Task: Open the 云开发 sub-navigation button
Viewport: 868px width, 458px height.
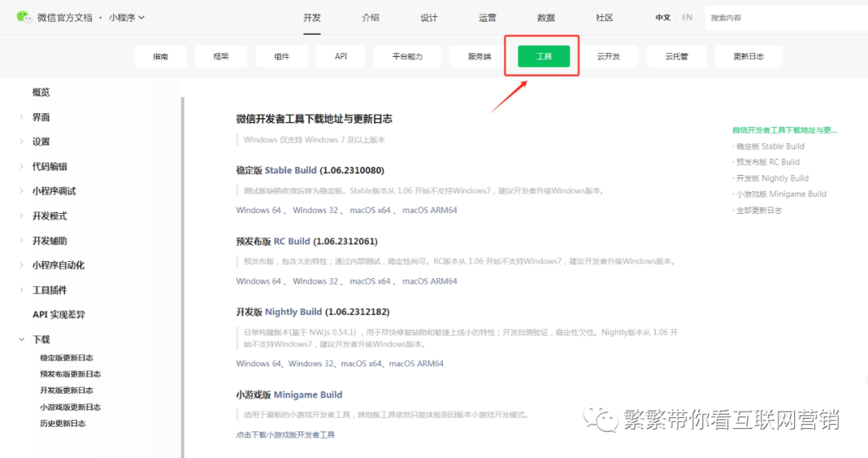Action: [608, 56]
